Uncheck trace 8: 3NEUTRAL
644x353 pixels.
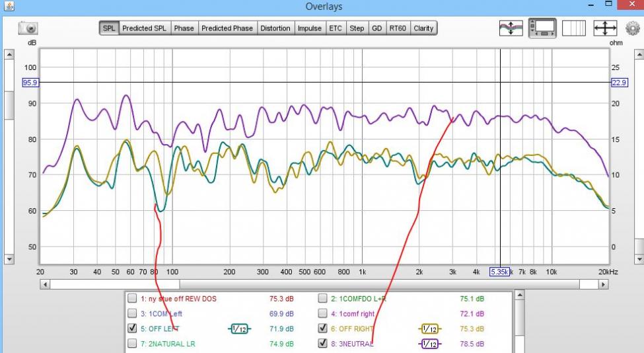tap(323, 343)
